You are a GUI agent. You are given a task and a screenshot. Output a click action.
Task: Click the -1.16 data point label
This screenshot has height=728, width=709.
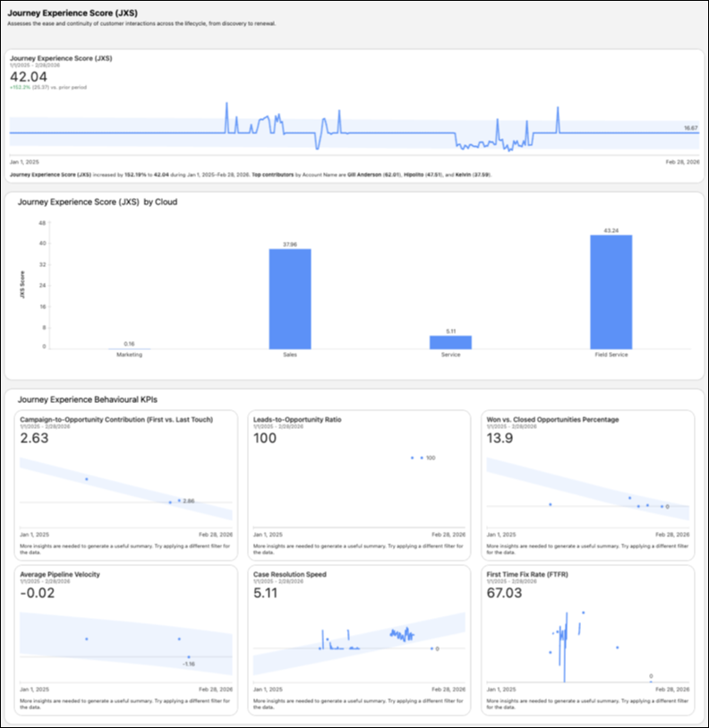189,664
